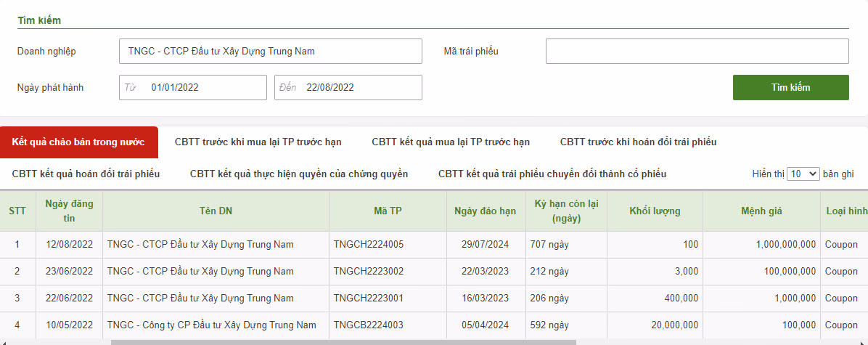
Task: Switch to CBTT trước khi hoán đổi trái phiếu tab
Action: coord(638,142)
